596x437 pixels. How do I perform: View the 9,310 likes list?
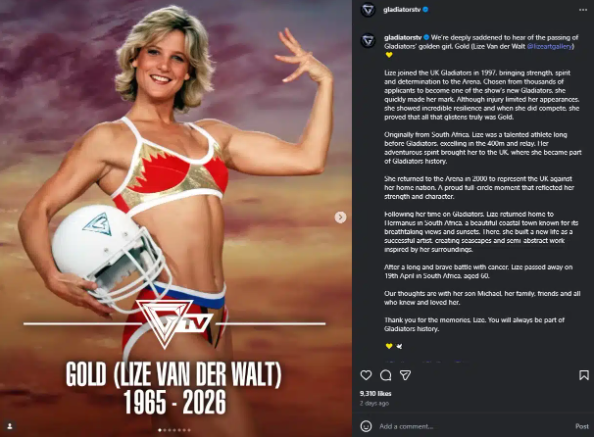tap(376, 394)
